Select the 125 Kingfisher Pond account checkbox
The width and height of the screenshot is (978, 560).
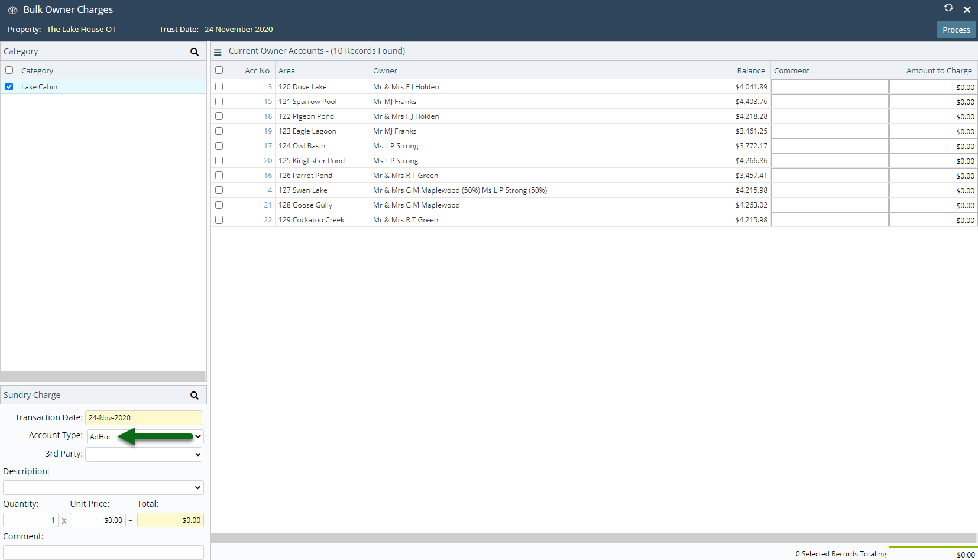point(219,160)
